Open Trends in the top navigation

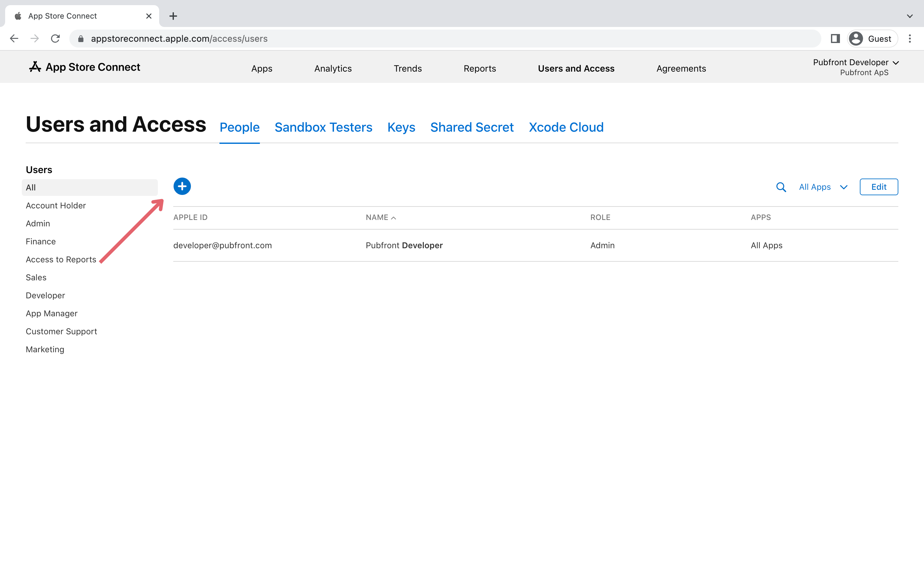click(x=407, y=68)
